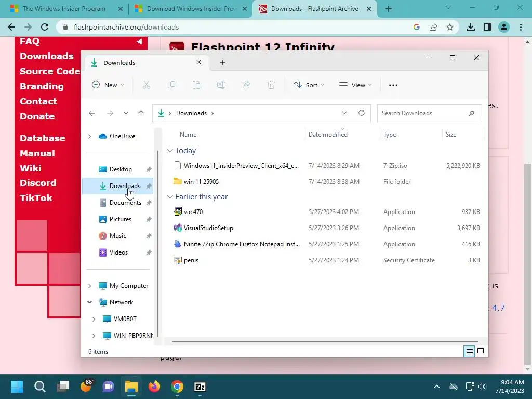Click the Cut scissors icon in Explorer toolbar
Viewport: 532px width, 399px height.
[x=146, y=85]
